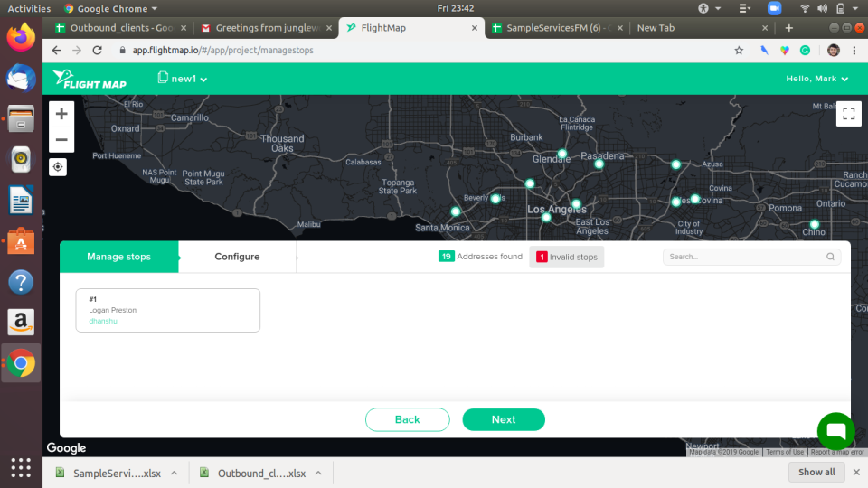
Task: Click map stop marker near Chino
Action: (815, 224)
